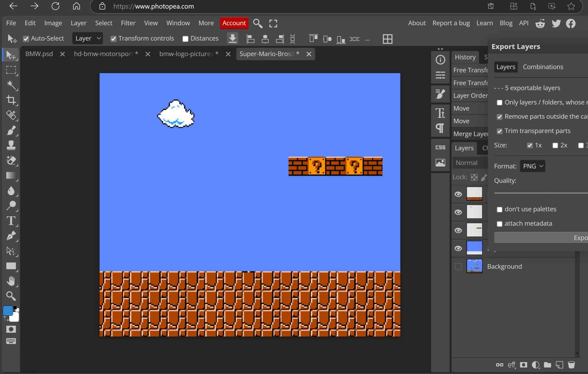Select the Zoom tool
Screen dimensions: 588x374
(x=11, y=296)
